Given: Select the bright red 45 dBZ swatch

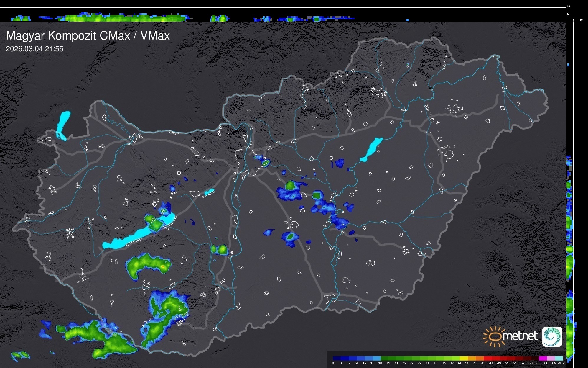Looking at the screenshot, I should click(487, 359).
